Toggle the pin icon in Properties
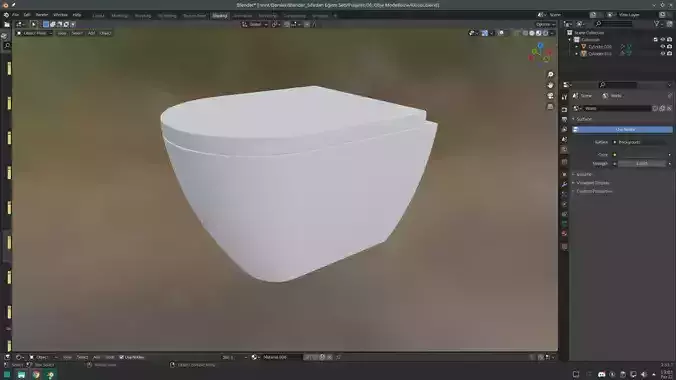Screen dimensions: 676x380 click(x=670, y=96)
